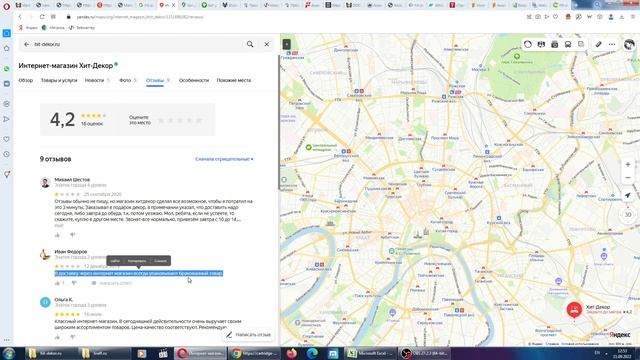640x360 pixels.
Task: Open Opera sidebar home icon
Action: point(7,48)
